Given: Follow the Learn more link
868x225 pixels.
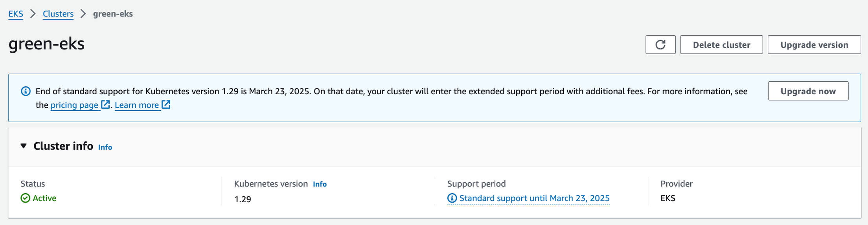Looking at the screenshot, I should click(137, 105).
